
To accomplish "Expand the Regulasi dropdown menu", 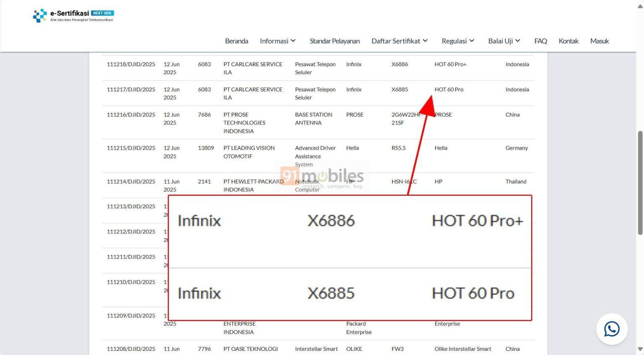I will pyautogui.click(x=457, y=41).
